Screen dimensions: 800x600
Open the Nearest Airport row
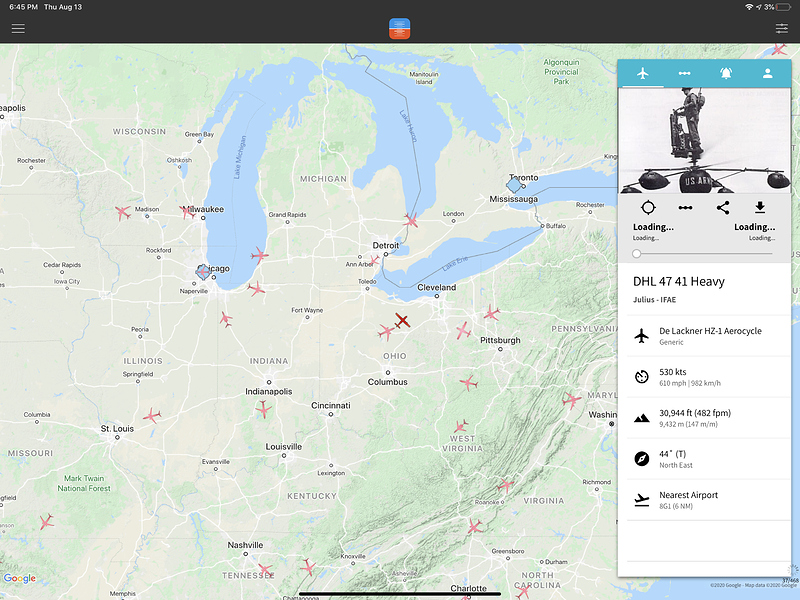[708, 500]
